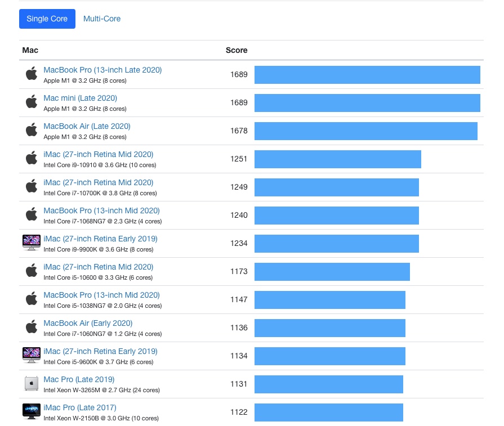The image size is (504, 426).
Task: Click the Mac Pro tower icon
Action: (x=32, y=383)
